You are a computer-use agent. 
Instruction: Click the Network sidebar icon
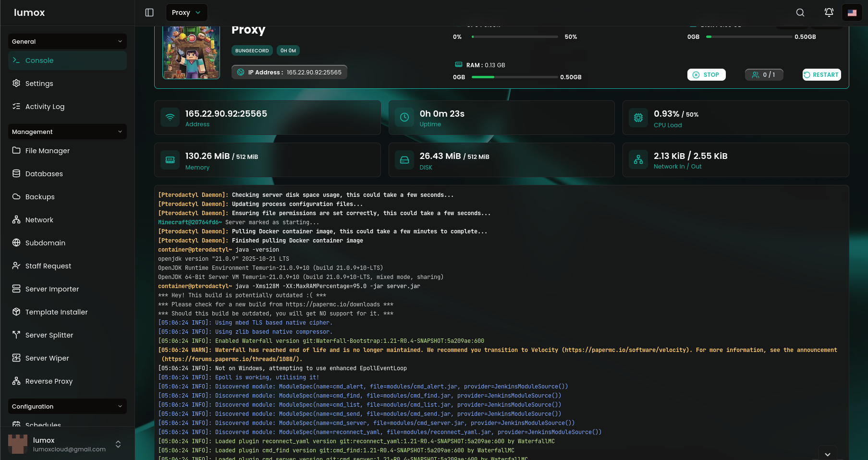pyautogui.click(x=17, y=220)
